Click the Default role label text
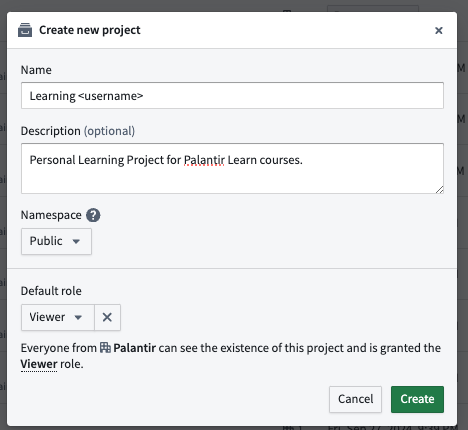This screenshot has width=468, height=430. (x=51, y=291)
